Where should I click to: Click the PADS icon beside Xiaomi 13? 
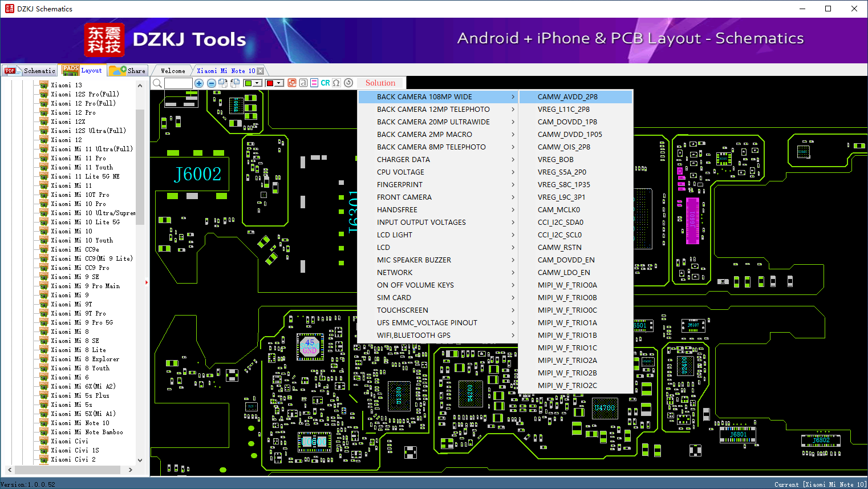pos(44,85)
